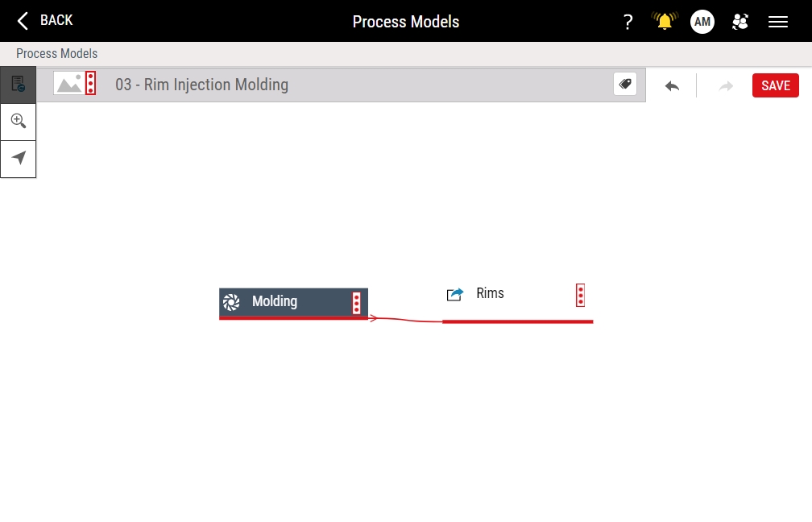Save the process model

[x=775, y=85]
